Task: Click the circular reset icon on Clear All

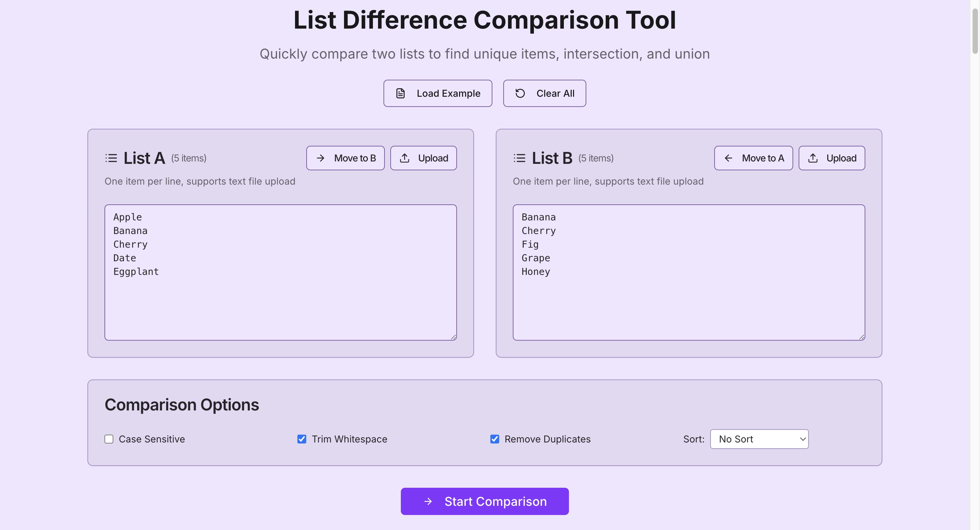Action: click(x=520, y=93)
